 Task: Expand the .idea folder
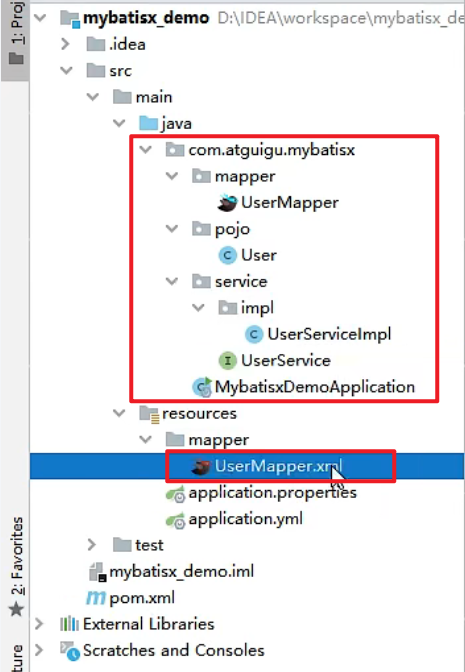(x=66, y=44)
